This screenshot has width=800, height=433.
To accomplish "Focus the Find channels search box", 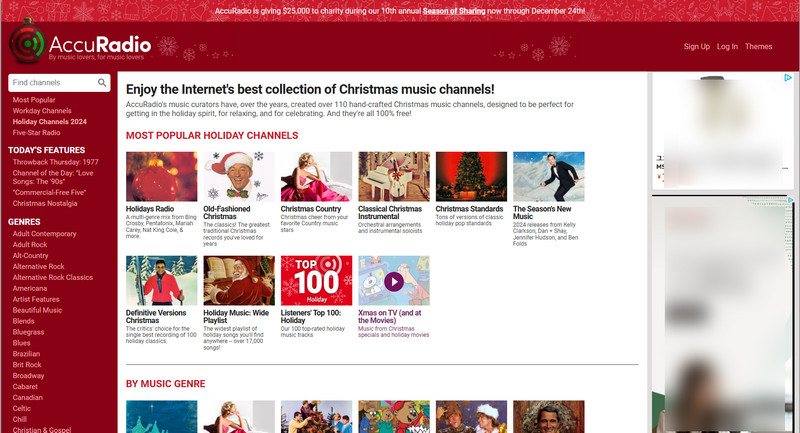I will click(59, 83).
